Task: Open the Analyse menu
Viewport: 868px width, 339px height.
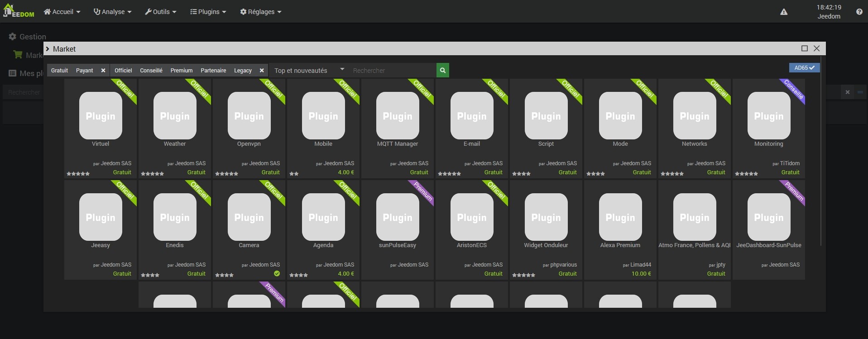Action: [112, 12]
